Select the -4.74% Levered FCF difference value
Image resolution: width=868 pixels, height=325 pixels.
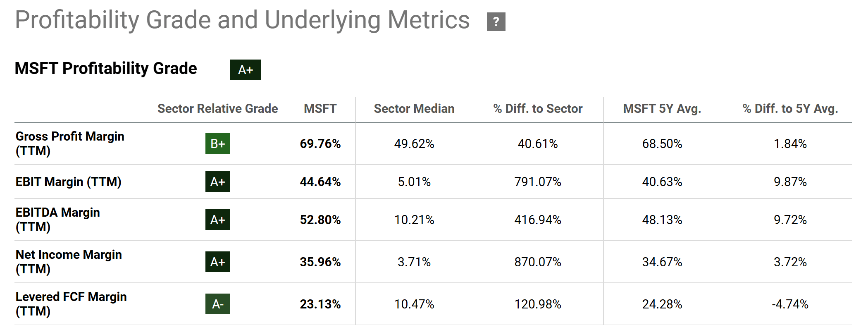[790, 304]
